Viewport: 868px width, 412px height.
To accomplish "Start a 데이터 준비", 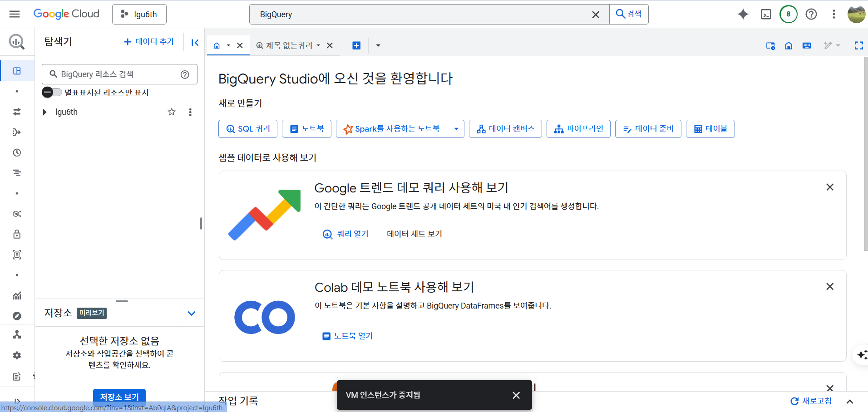I will [x=648, y=129].
